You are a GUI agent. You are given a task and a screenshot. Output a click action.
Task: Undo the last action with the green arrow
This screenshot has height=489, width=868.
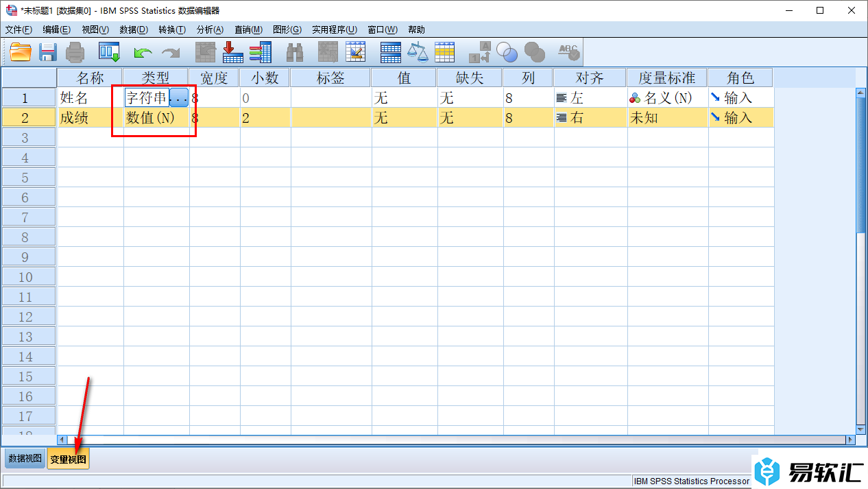point(143,52)
